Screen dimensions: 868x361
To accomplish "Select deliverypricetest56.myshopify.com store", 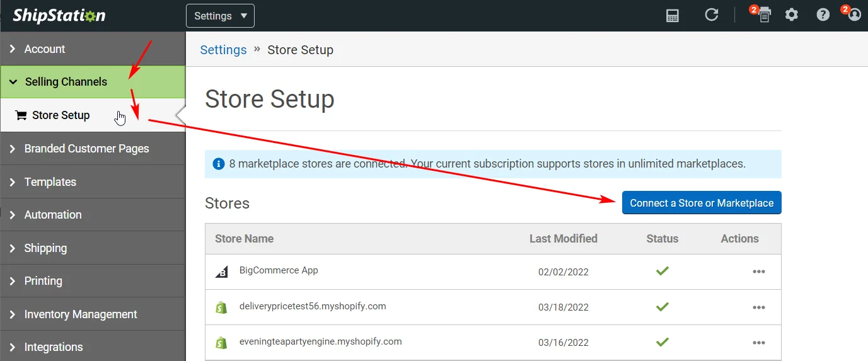I will pos(313,306).
